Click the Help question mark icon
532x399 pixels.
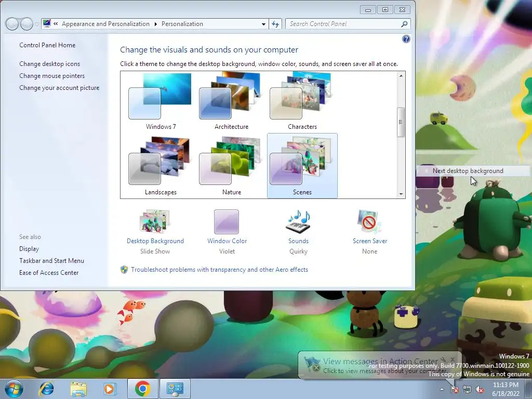tap(406, 39)
